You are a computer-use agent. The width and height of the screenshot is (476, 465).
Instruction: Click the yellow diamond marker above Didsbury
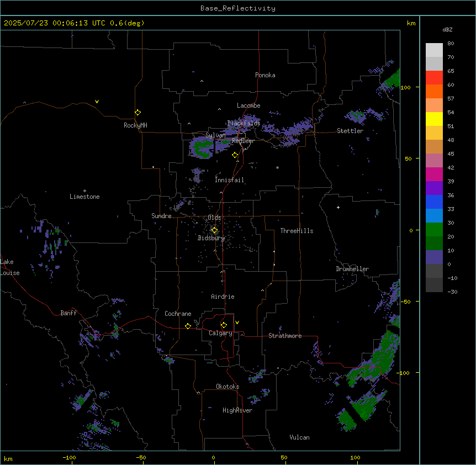point(214,230)
